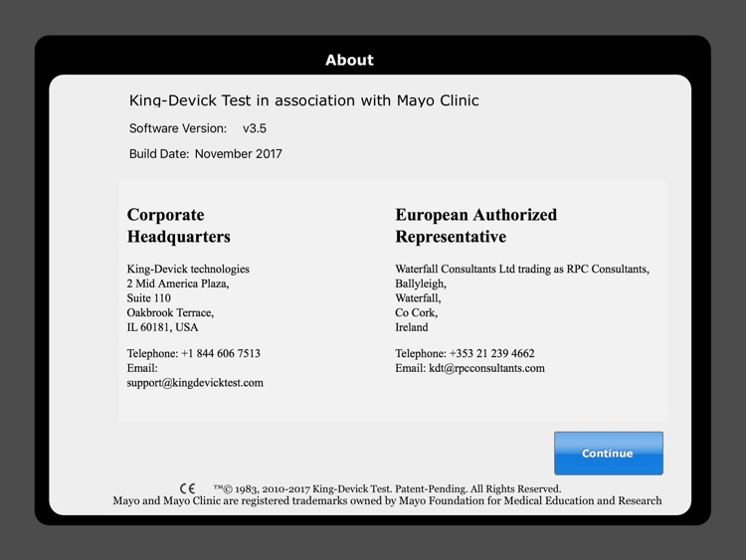Click the 'IL 60181, USA' line
This screenshot has height=560, width=746.
162,327
